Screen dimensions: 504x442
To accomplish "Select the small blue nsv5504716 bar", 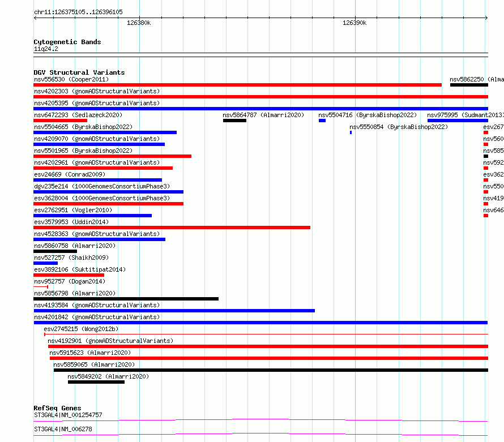I will (322, 121).
